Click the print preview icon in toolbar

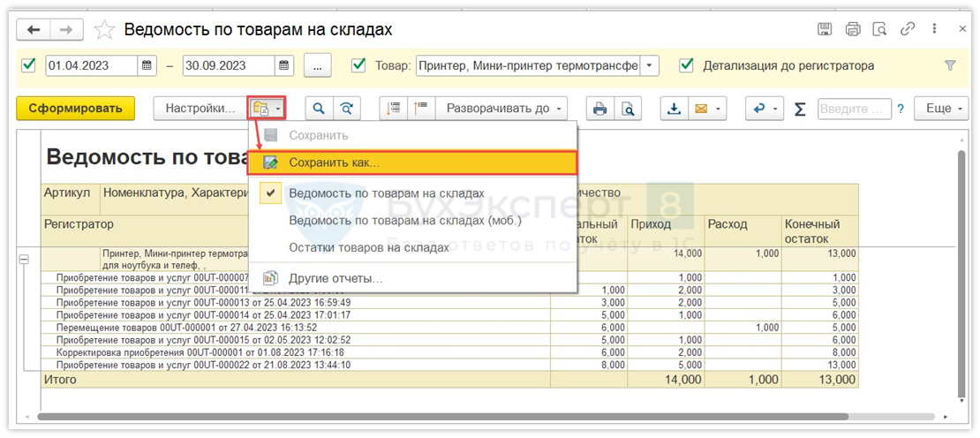pos(628,109)
